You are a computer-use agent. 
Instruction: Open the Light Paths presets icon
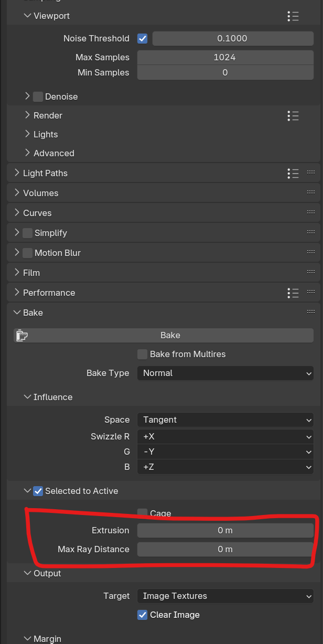(x=293, y=173)
